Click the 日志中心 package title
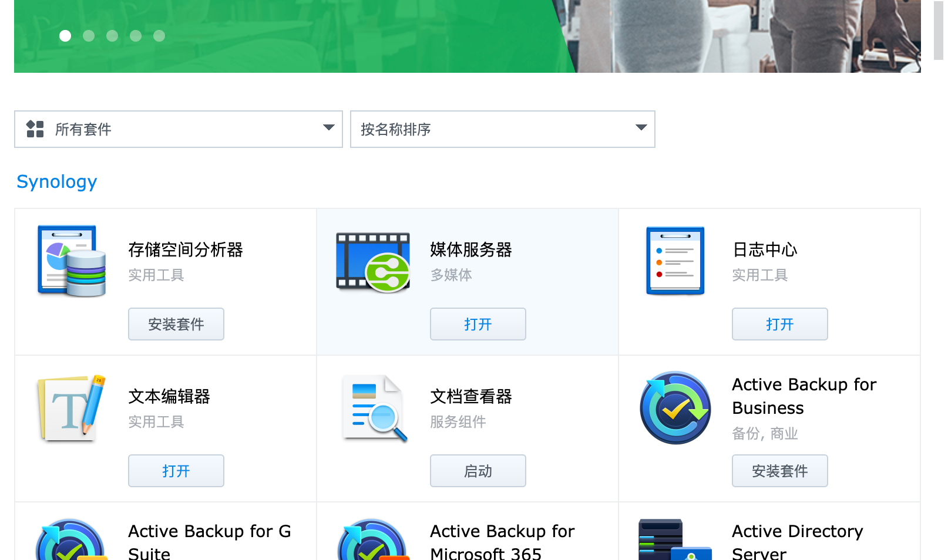 point(765,249)
